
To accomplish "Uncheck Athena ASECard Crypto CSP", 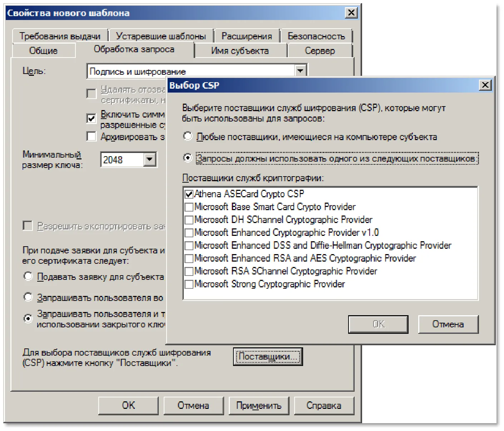I will (x=189, y=194).
